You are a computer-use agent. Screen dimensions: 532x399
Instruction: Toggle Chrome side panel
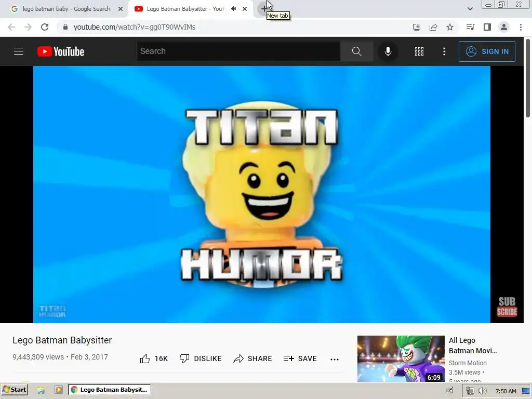pyautogui.click(x=487, y=27)
